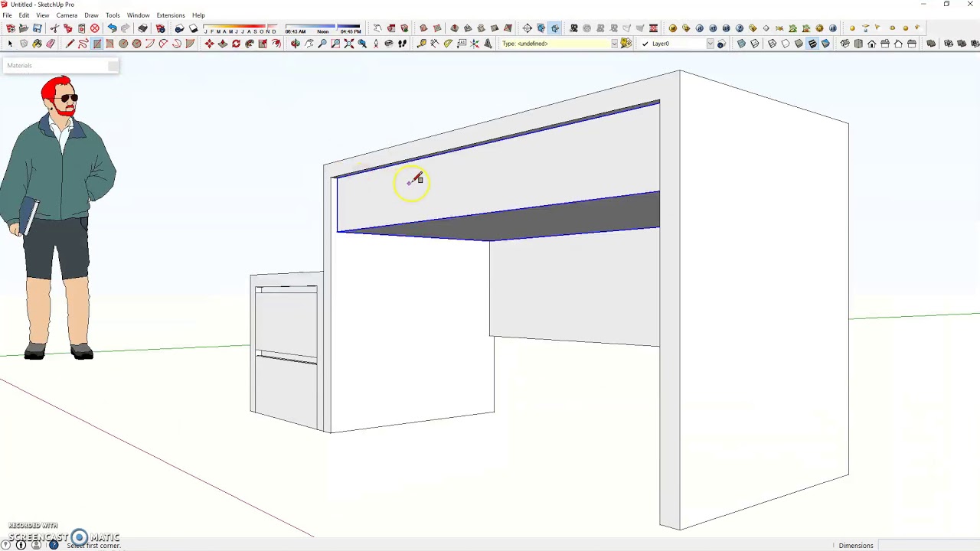Open the Edit menu
980x551 pixels.
(24, 15)
